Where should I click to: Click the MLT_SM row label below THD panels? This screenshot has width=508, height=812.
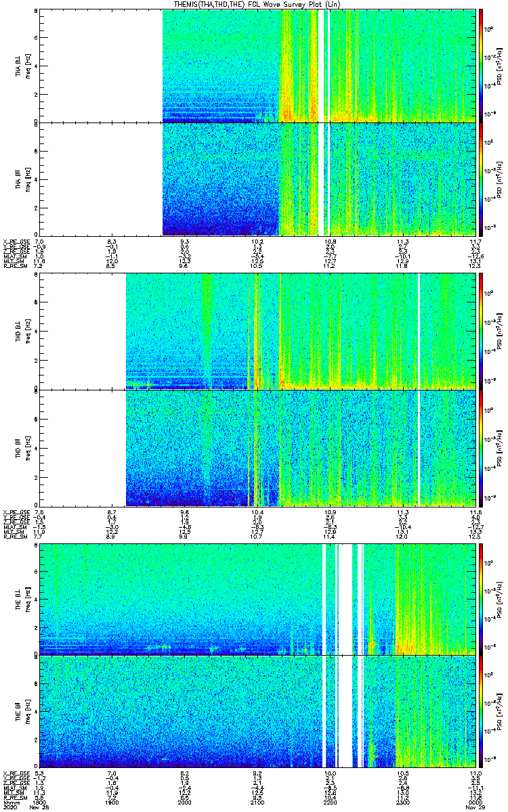13,532
